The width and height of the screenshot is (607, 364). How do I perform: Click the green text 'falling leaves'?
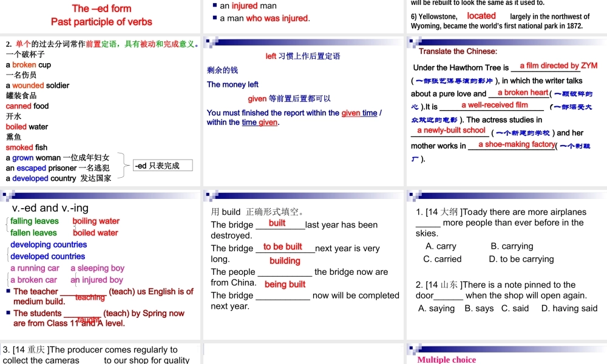pyautogui.click(x=35, y=221)
